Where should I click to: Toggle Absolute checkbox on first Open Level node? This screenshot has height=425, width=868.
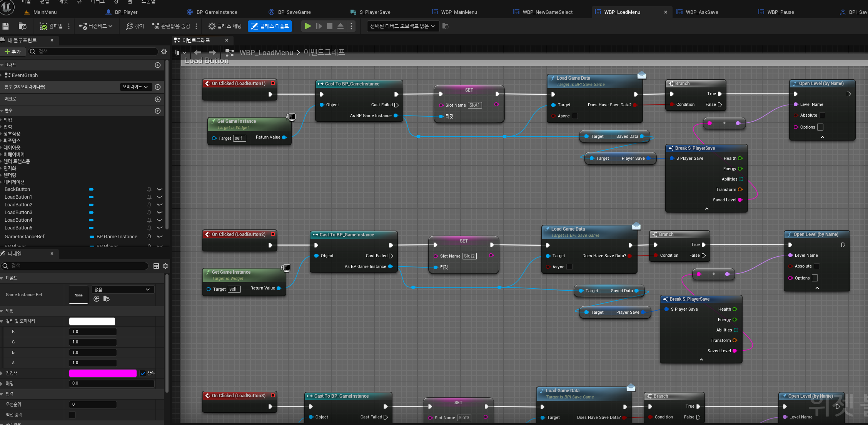(x=822, y=115)
